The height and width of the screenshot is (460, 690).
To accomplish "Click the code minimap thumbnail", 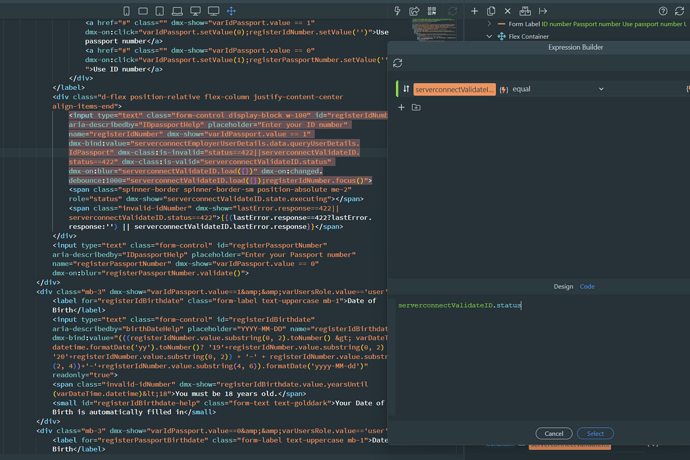I will click(434, 30).
